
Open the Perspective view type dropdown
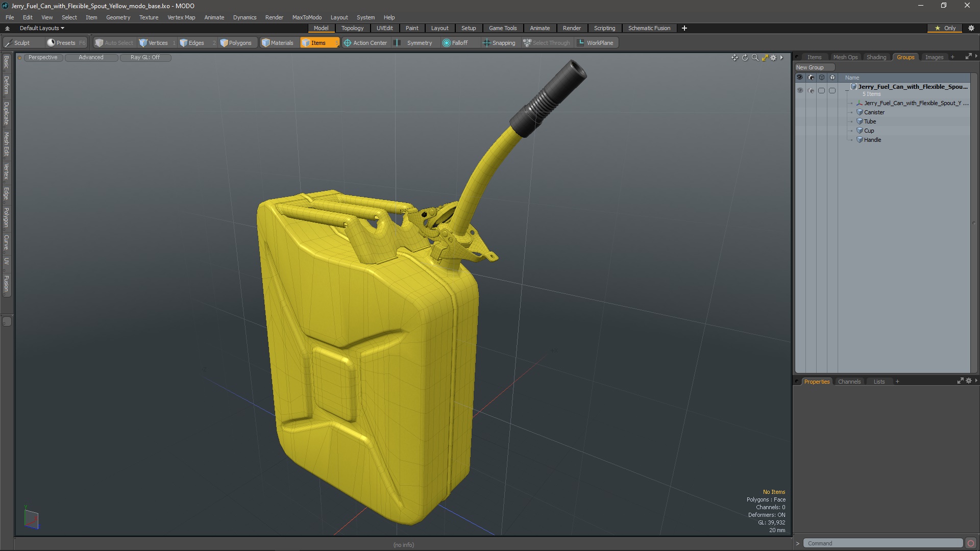pos(43,57)
